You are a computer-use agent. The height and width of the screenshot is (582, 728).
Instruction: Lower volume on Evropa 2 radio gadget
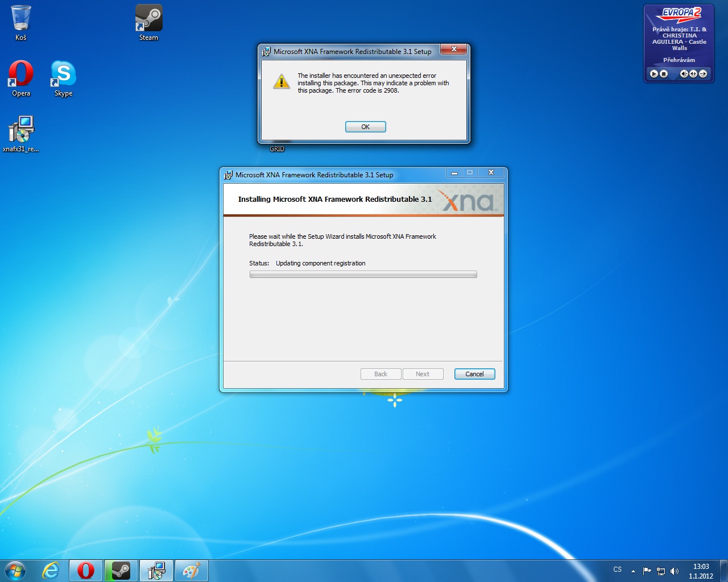[684, 73]
